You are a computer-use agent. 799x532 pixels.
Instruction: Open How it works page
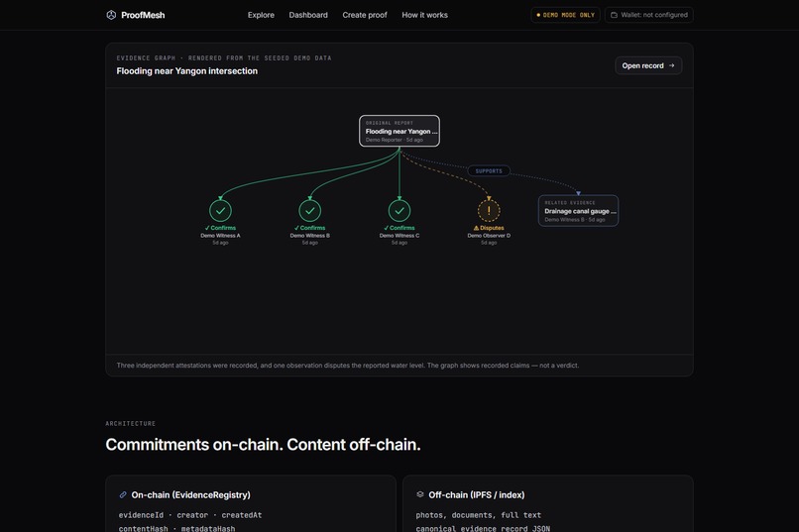coord(424,15)
